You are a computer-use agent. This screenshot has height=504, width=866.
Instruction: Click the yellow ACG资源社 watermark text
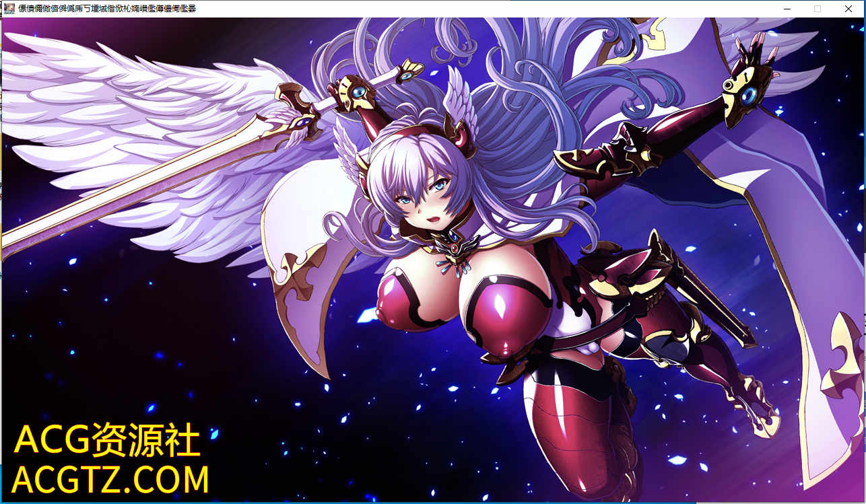click(108, 441)
